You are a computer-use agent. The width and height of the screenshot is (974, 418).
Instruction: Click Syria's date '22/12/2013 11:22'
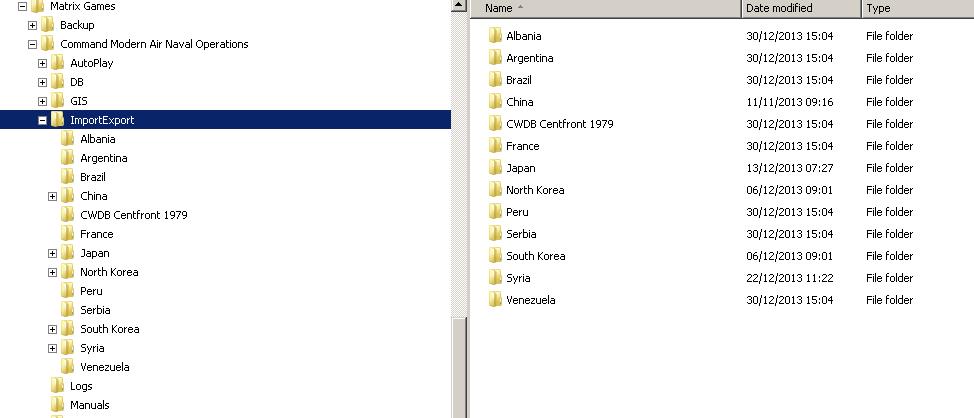(790, 278)
